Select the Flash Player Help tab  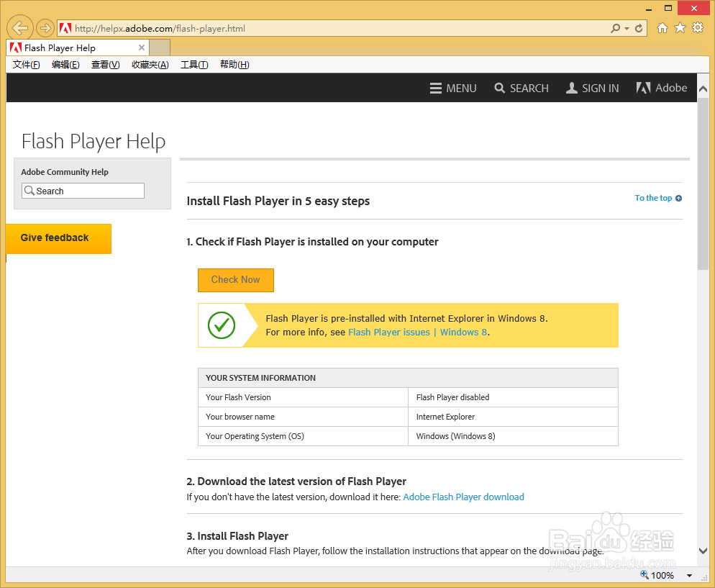(x=78, y=48)
